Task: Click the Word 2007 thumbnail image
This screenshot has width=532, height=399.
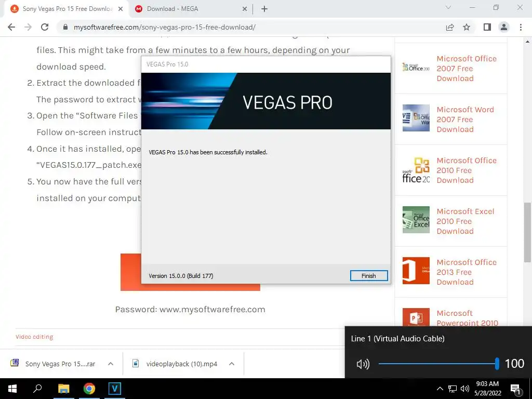Action: click(416, 118)
